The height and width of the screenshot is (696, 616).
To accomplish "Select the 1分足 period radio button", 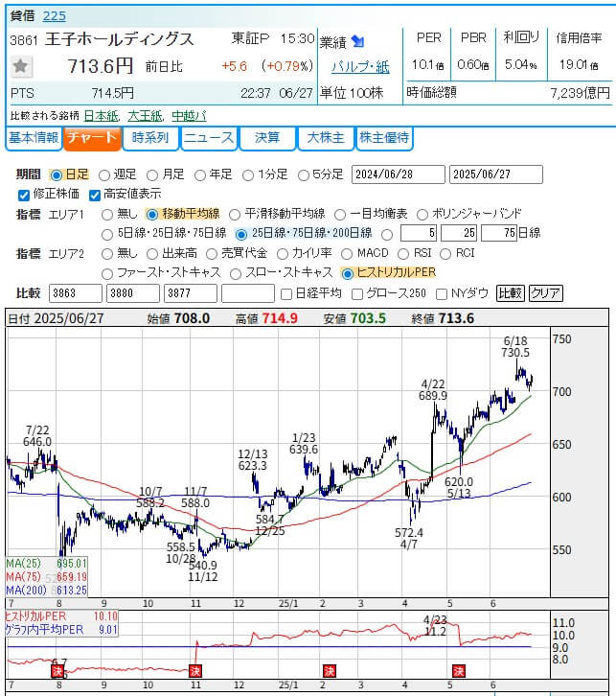I will 248,175.
